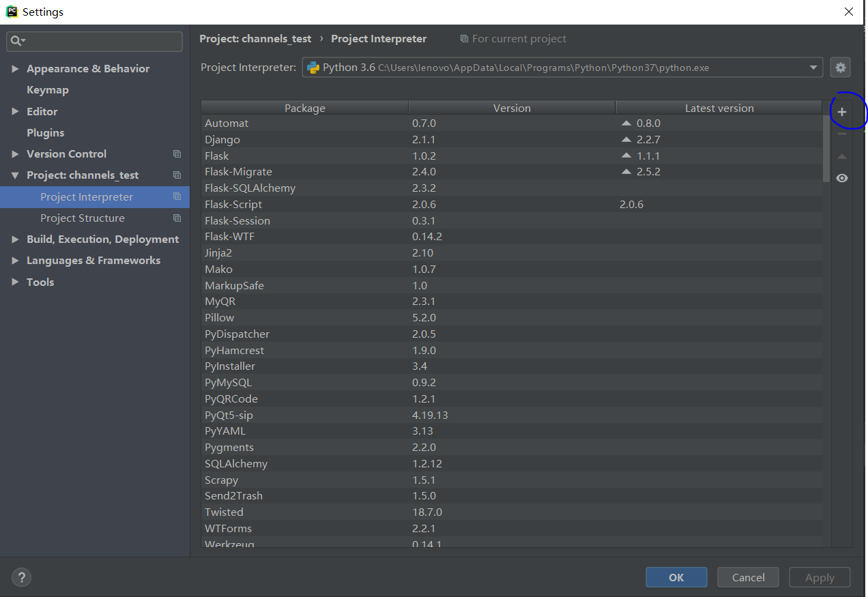Select Project Structure in the sidebar
Viewport: 868px width, 597px height.
coord(95,218)
